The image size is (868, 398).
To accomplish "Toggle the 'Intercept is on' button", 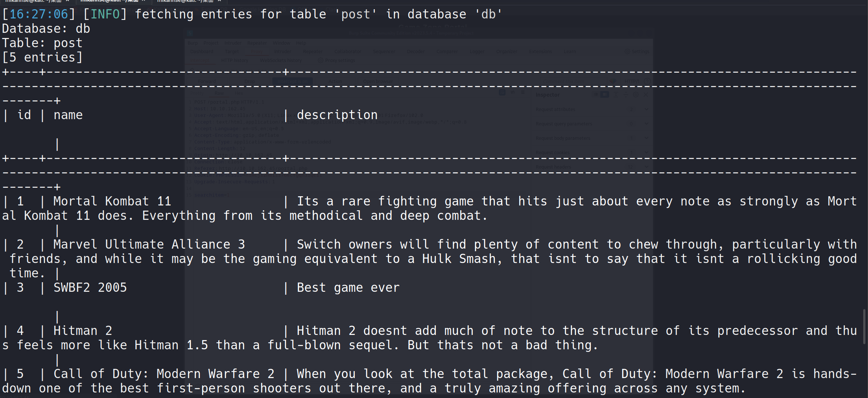I will pos(292,81).
